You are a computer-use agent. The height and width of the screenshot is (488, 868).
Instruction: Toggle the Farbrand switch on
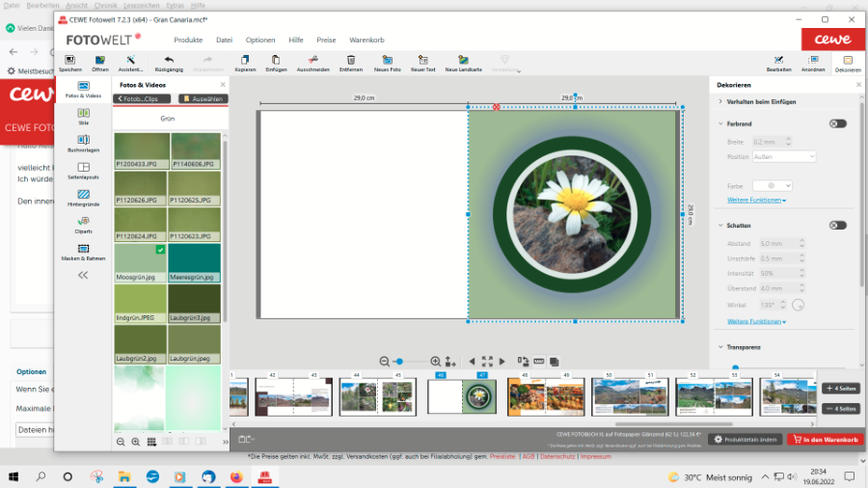coord(837,123)
